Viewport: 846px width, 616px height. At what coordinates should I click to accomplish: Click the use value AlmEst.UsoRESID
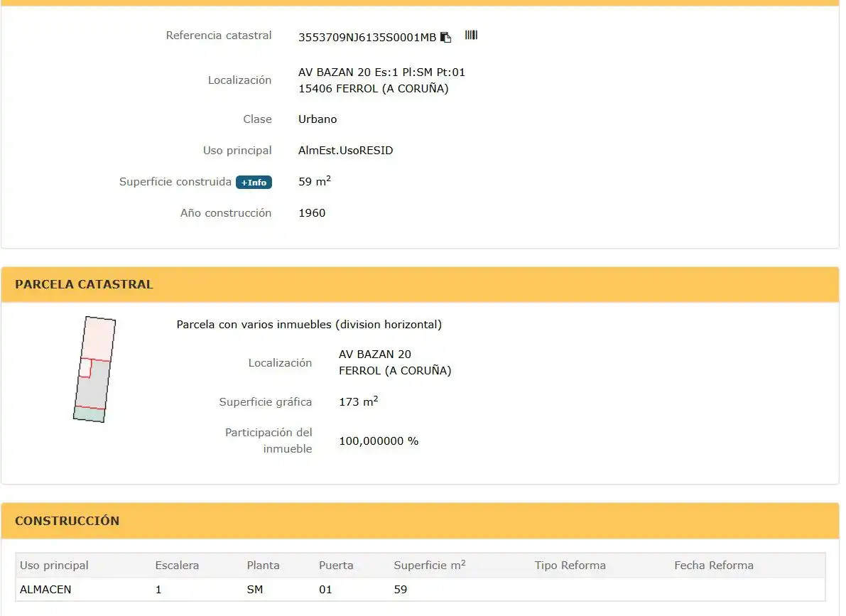(345, 151)
